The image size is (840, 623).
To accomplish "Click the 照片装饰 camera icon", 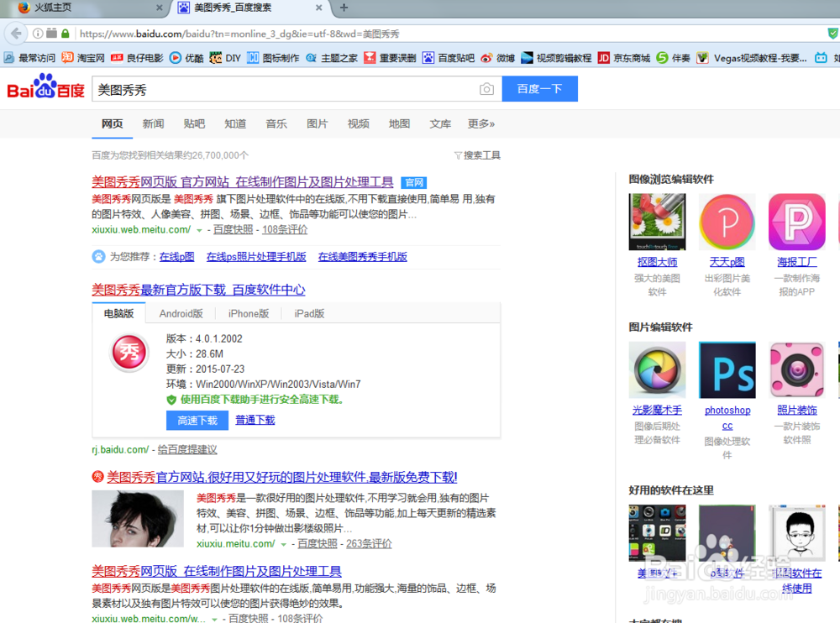I will (x=796, y=370).
